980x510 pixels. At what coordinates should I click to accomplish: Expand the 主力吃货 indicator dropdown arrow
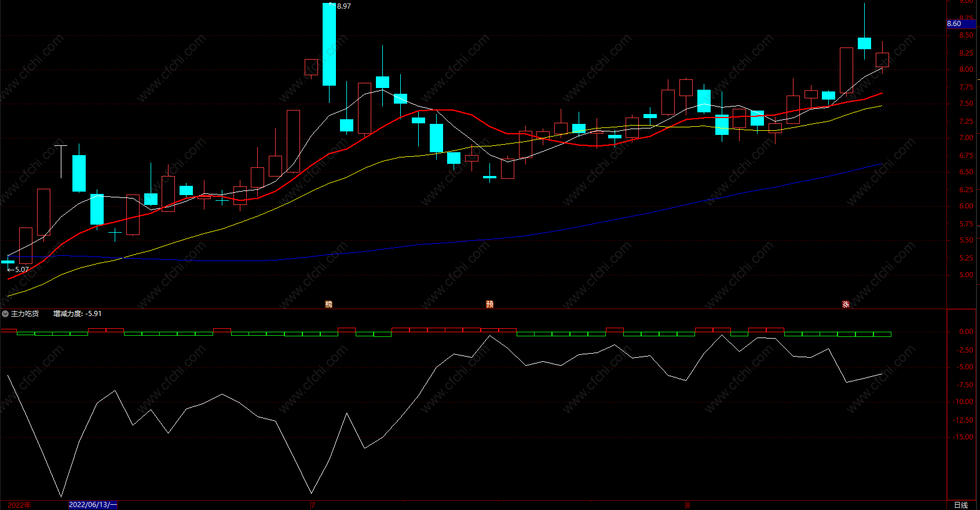(x=5, y=314)
